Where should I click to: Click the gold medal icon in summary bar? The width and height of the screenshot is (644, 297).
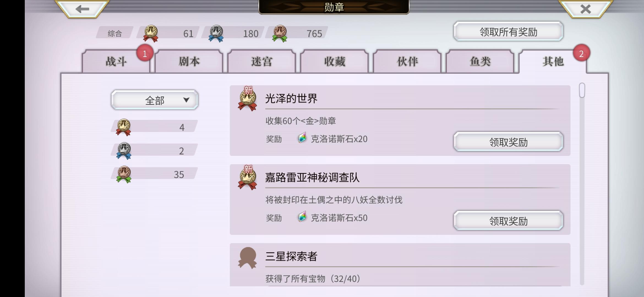(151, 34)
